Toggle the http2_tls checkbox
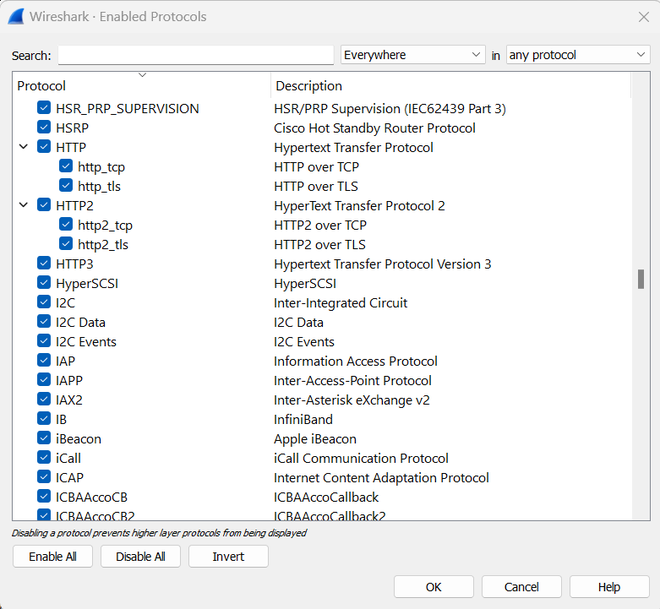This screenshot has height=609, width=660. click(x=66, y=244)
